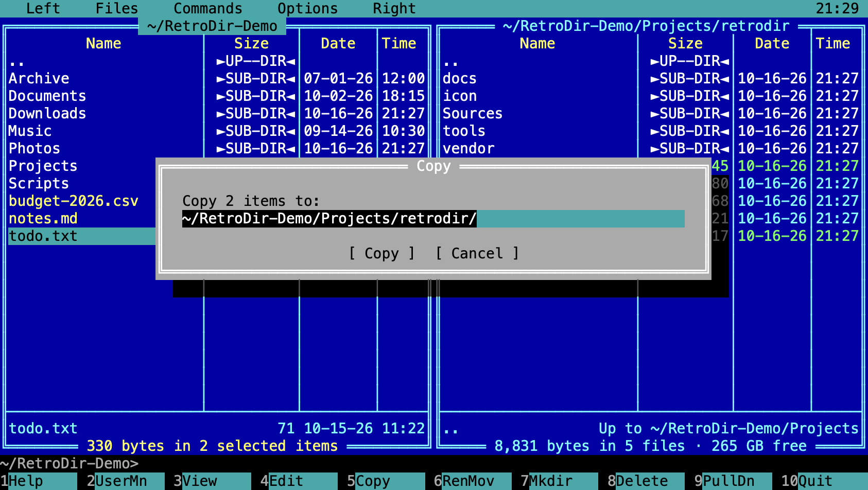868x490 pixels.
Task: Click the 4Edit function key
Action: pos(299,481)
